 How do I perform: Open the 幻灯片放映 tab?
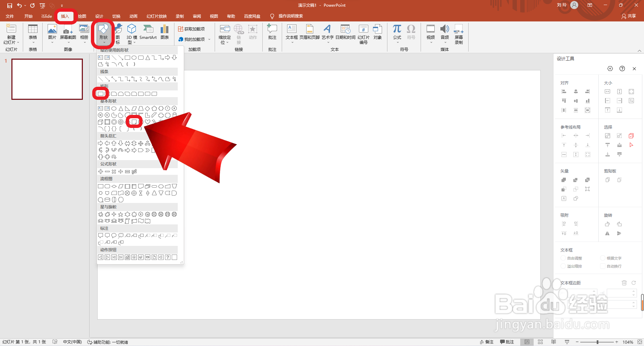click(156, 16)
